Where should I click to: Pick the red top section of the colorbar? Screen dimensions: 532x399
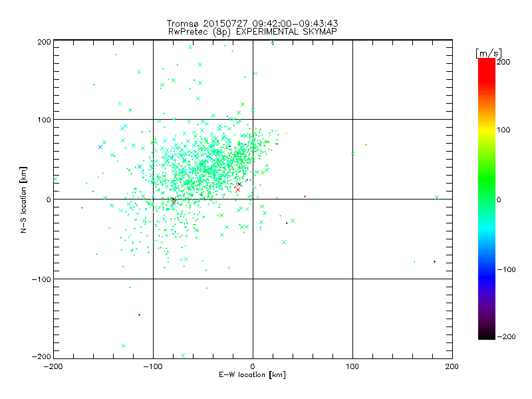point(487,70)
